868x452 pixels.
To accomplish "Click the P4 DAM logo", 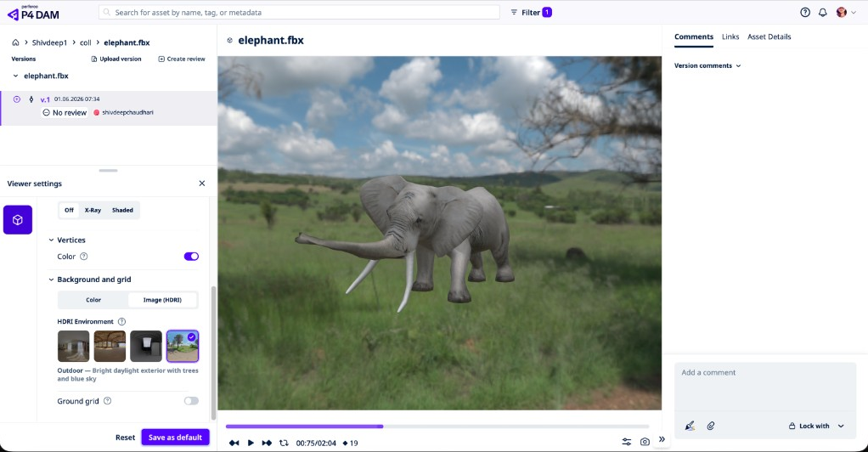I will click(x=33, y=12).
